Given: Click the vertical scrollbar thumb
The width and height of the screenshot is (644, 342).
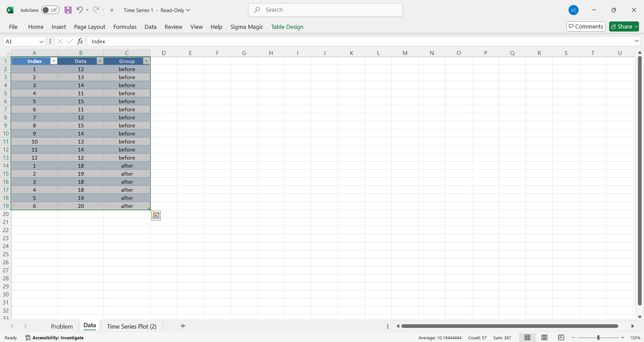Looking at the screenshot, I should coord(640,180).
